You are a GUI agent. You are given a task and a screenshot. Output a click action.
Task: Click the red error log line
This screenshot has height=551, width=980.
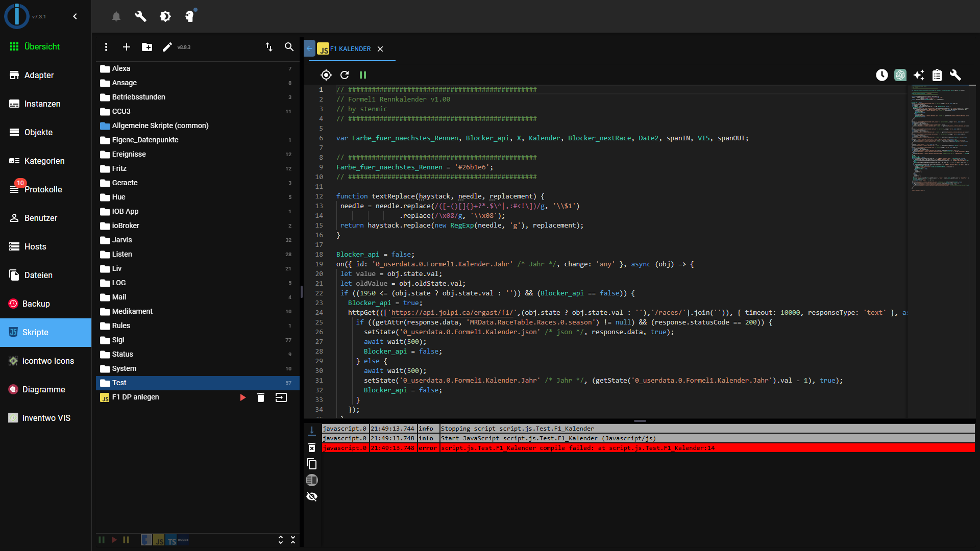(648, 448)
